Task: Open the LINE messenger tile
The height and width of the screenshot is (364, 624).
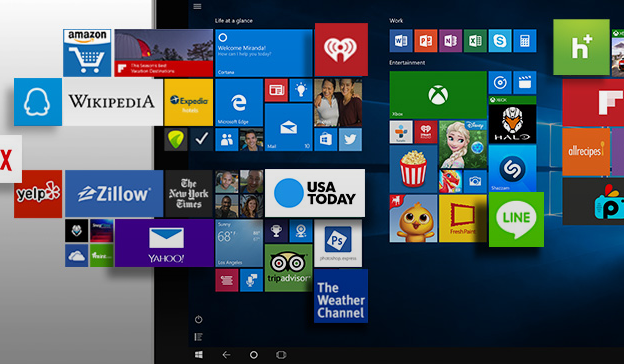Action: click(516, 219)
